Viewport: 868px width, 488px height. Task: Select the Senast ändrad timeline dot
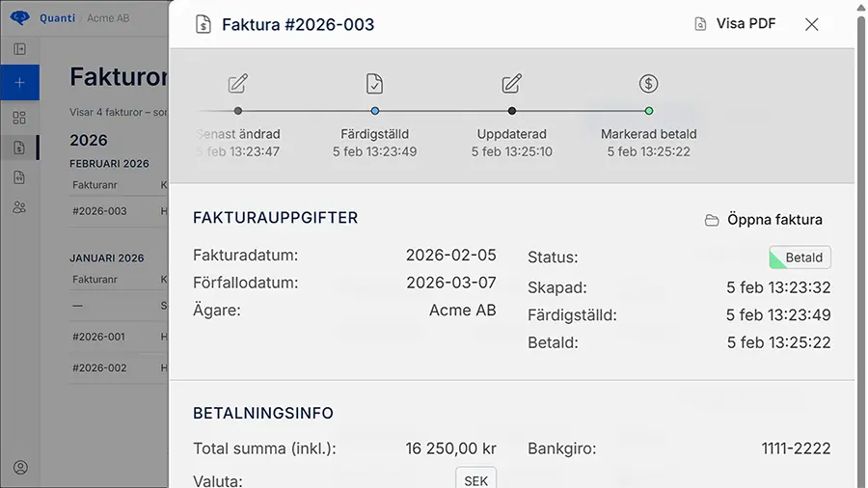click(238, 111)
